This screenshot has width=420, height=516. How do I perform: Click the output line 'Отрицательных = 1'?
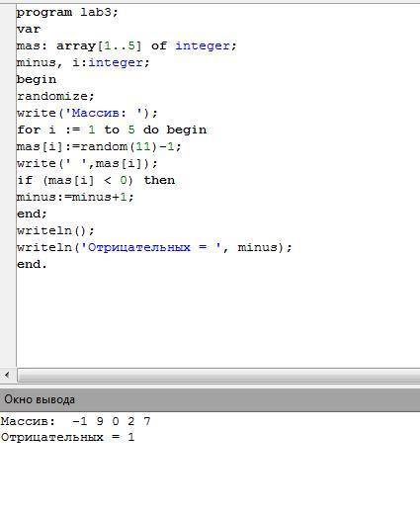[67, 438]
